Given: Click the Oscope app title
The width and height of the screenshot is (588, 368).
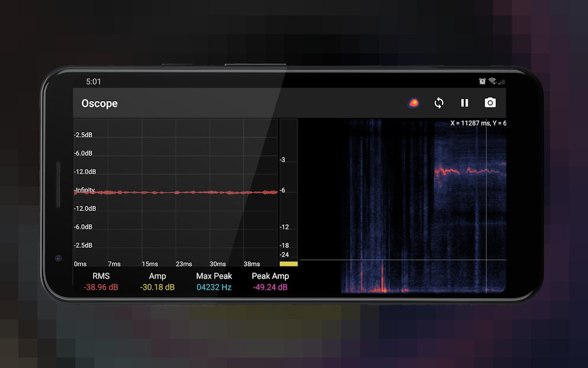Looking at the screenshot, I should pyautogui.click(x=99, y=103).
